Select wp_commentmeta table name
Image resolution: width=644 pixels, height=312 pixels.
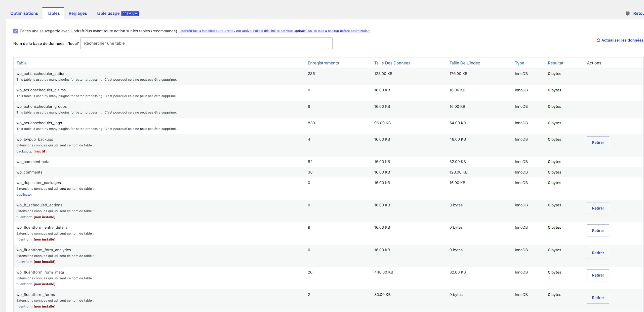(33, 162)
